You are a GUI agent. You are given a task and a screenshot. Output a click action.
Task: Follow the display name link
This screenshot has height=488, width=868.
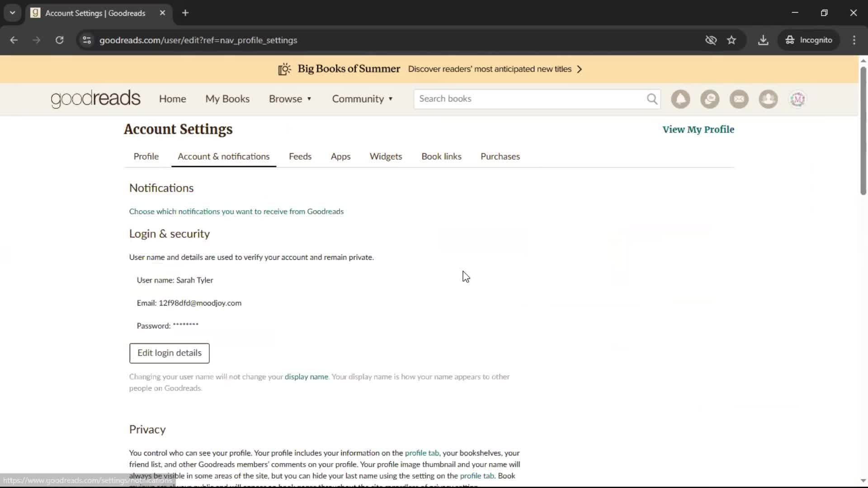tap(306, 377)
